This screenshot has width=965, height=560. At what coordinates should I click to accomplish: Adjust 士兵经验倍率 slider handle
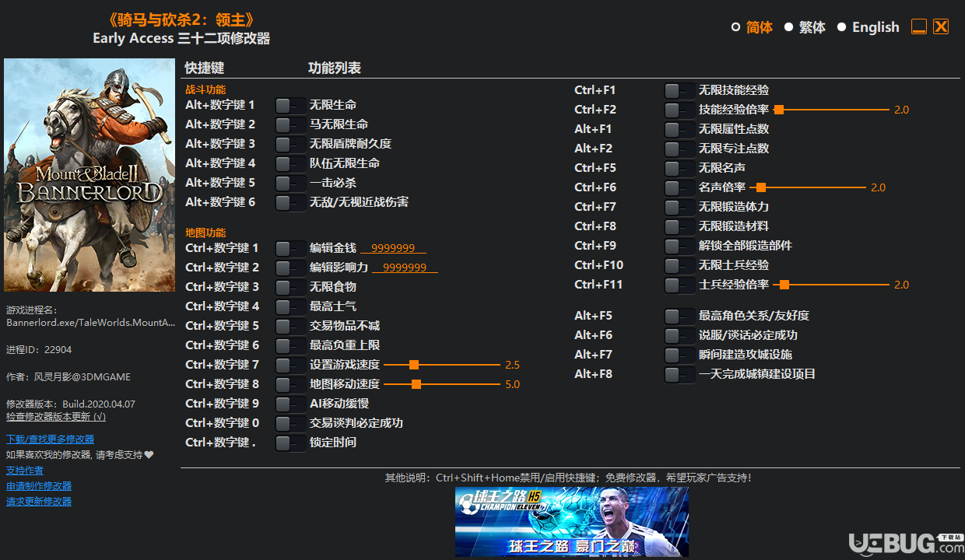[x=784, y=285]
